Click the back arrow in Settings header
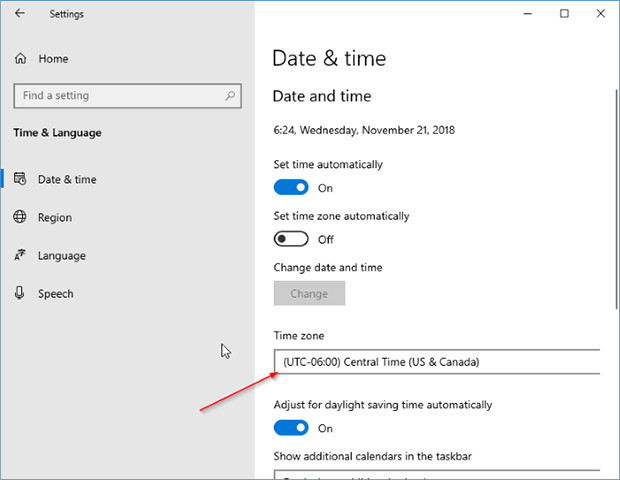The width and height of the screenshot is (620, 480). (x=20, y=14)
